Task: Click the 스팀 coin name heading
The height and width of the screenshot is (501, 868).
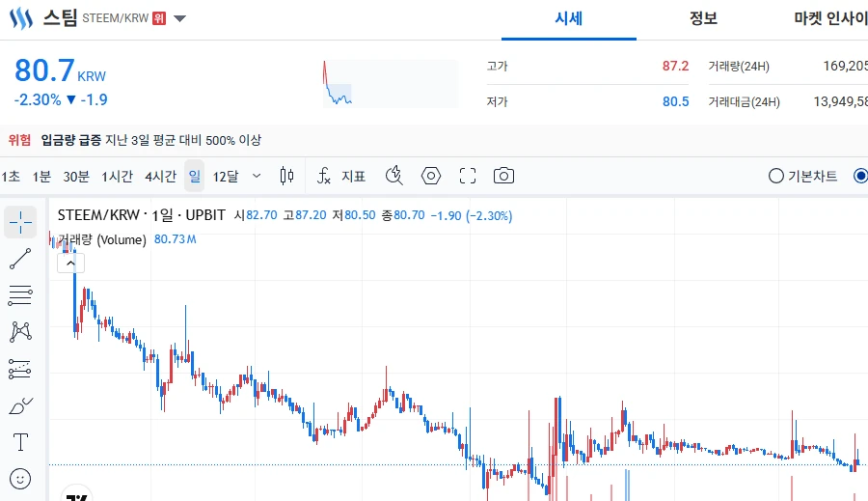Action: tap(61, 17)
